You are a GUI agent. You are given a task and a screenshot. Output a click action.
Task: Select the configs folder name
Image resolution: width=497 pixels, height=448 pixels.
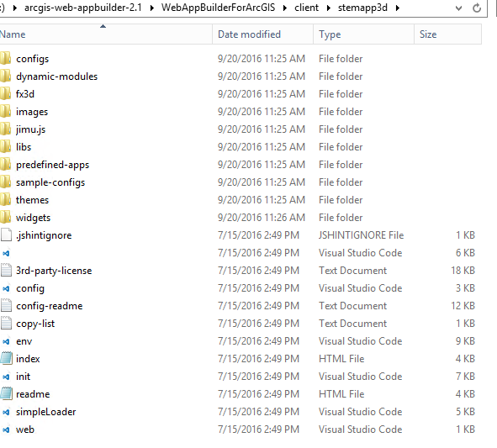click(32, 59)
